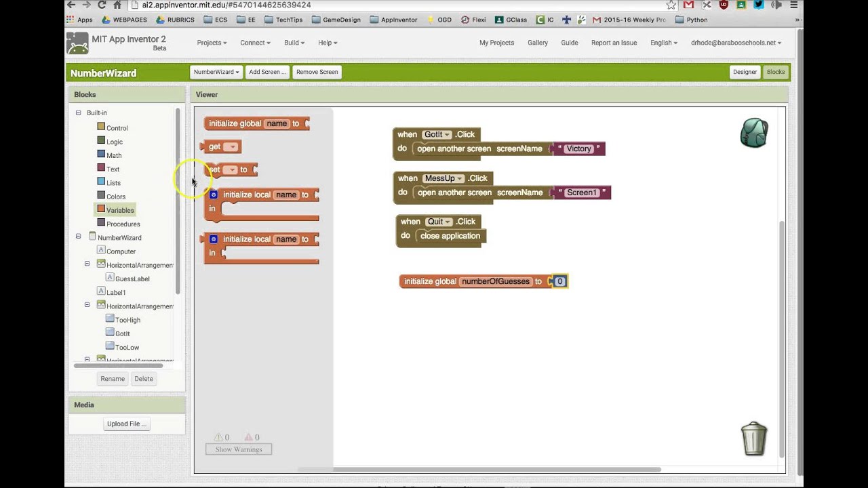
Task: Click the browser forward arrow
Action: tap(86, 5)
